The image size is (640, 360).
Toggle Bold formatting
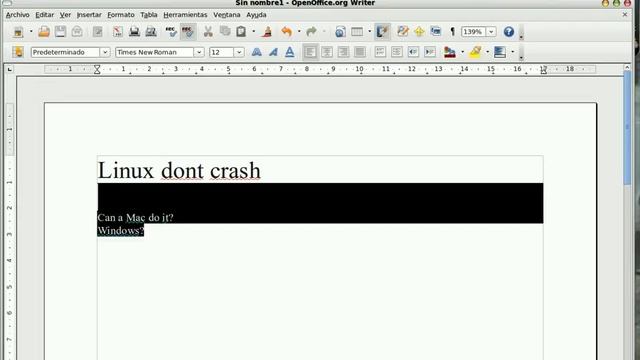(257, 52)
